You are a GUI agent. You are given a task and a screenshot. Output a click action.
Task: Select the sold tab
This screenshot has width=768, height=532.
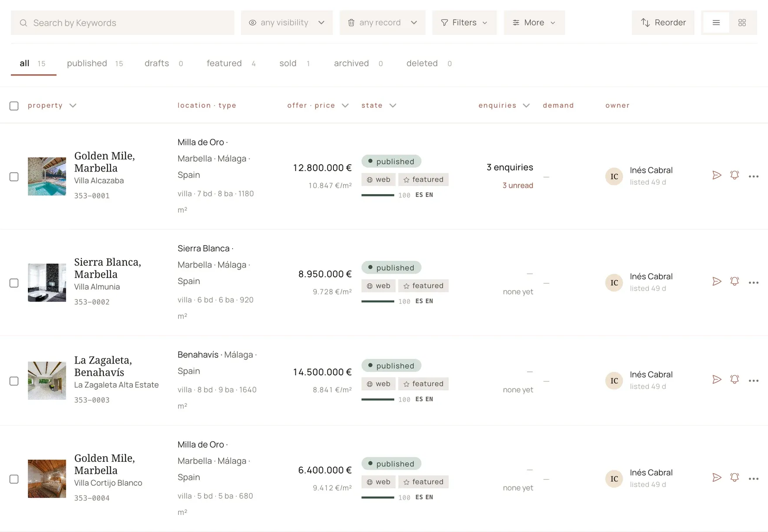click(295, 63)
